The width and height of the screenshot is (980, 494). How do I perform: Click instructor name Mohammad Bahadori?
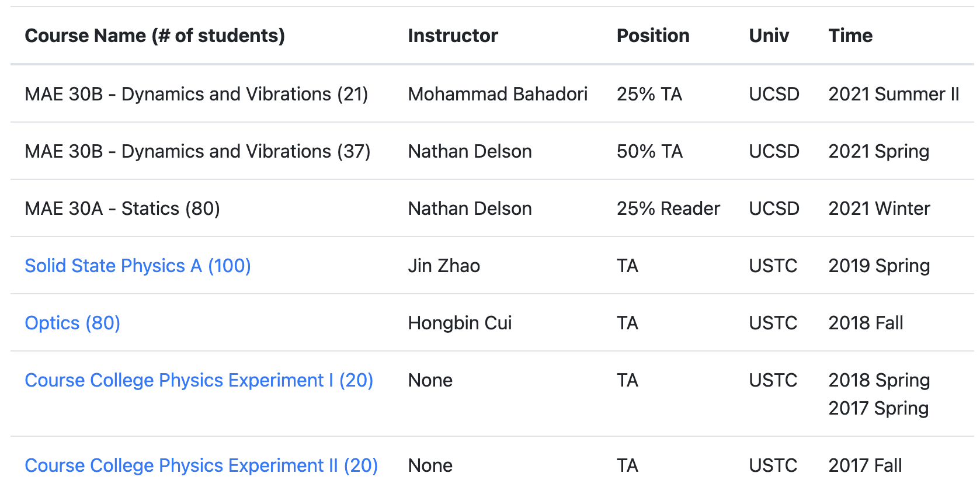[x=498, y=94]
